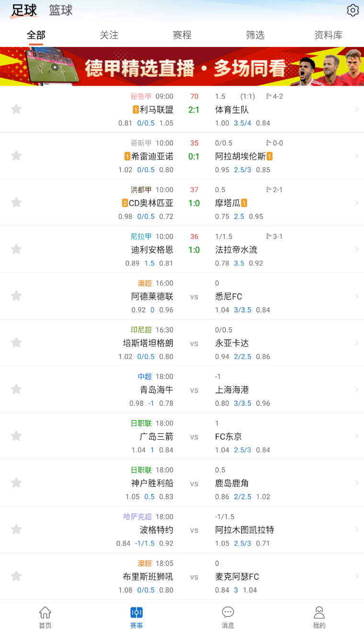Viewport: 364px width, 631px height.
Task: Switch to 篮球 basketball tab
Action: [x=61, y=10]
